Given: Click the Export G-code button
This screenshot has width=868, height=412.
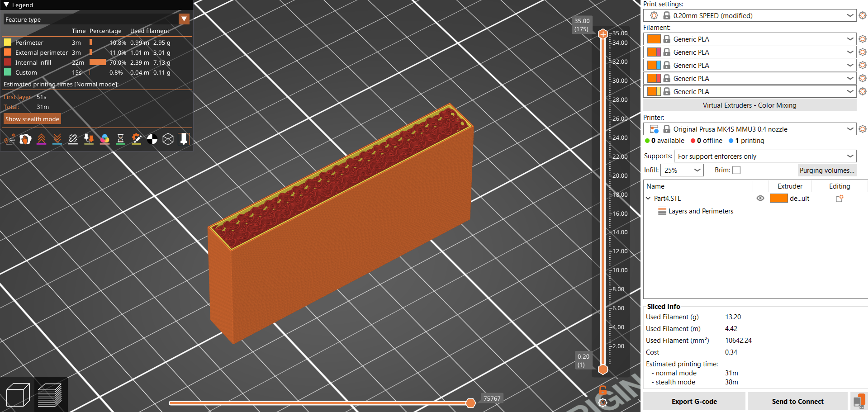Looking at the screenshot, I should coord(694,401).
